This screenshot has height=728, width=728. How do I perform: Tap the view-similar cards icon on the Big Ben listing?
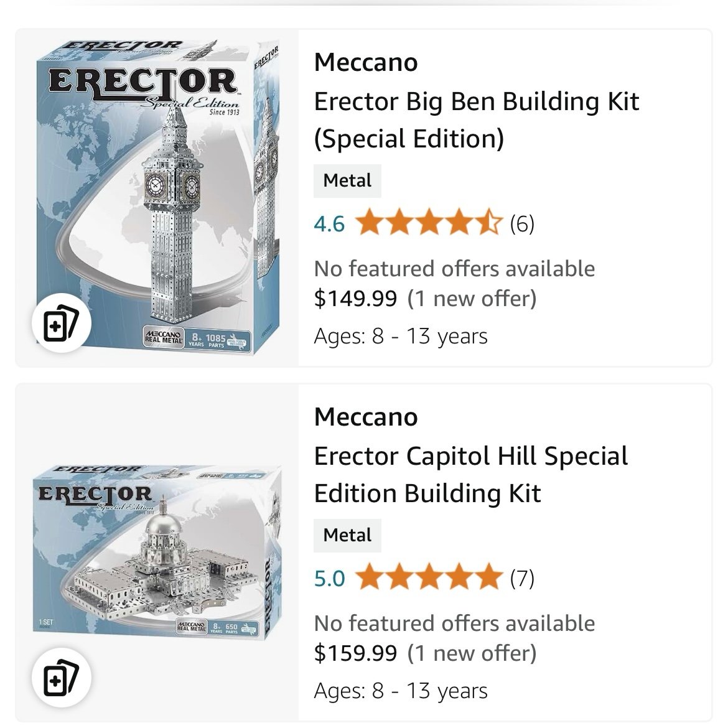[61, 323]
